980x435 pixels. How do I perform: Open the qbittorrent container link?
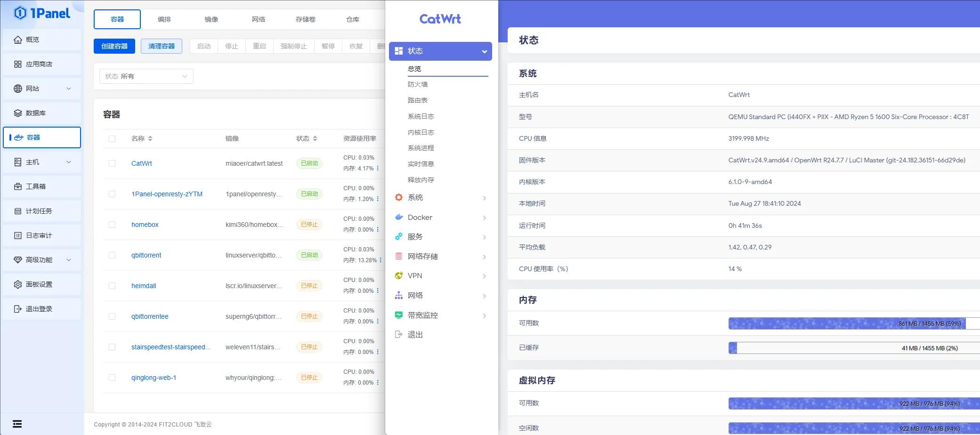click(146, 255)
